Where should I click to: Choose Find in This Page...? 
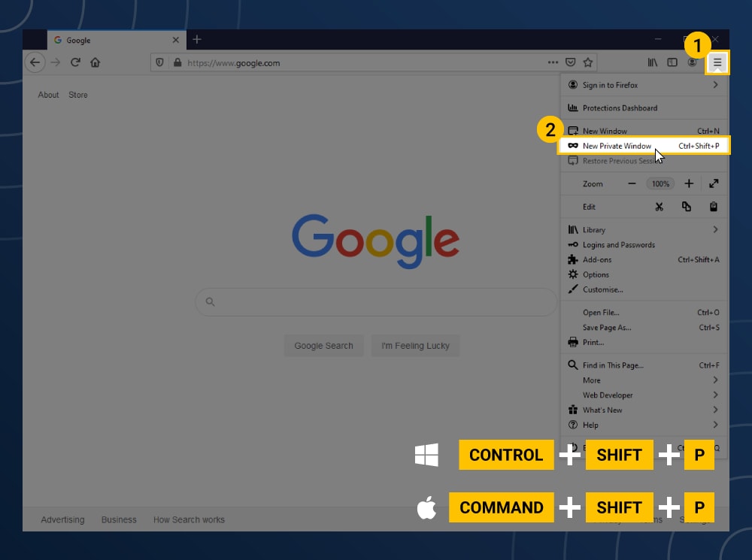coord(644,365)
